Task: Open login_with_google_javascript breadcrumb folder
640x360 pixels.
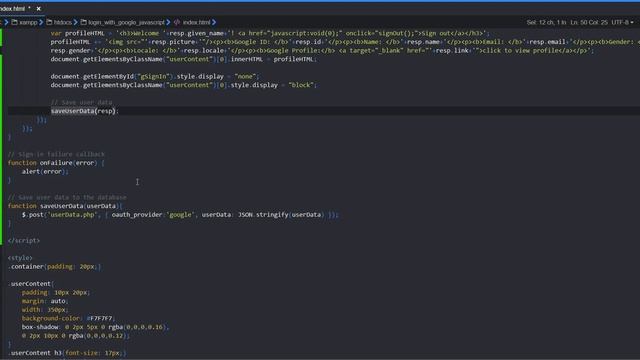Action: (x=126, y=22)
